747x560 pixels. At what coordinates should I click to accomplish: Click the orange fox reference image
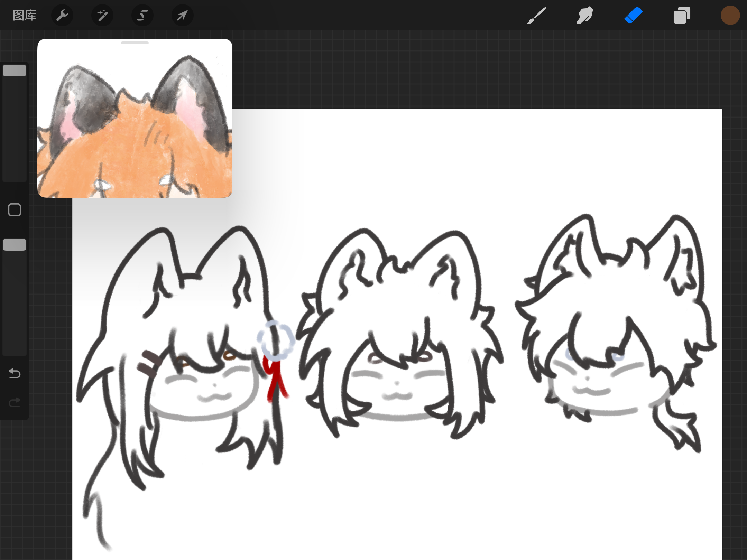click(x=135, y=138)
